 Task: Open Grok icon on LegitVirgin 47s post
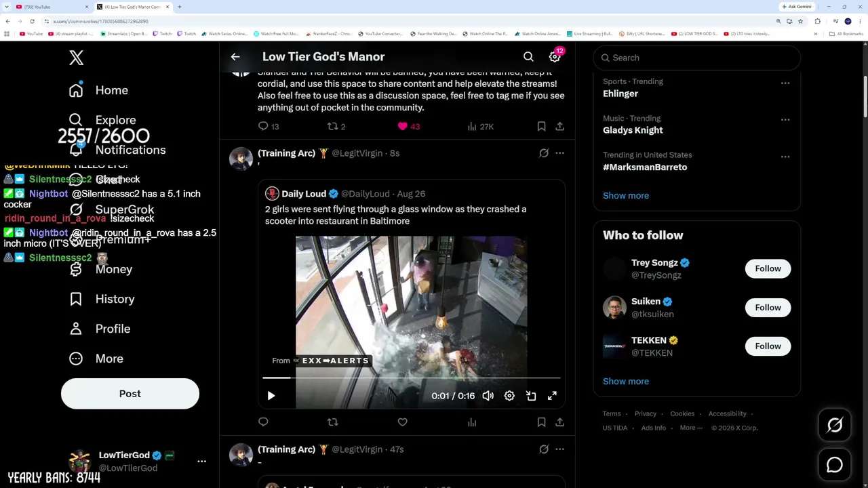click(x=544, y=449)
